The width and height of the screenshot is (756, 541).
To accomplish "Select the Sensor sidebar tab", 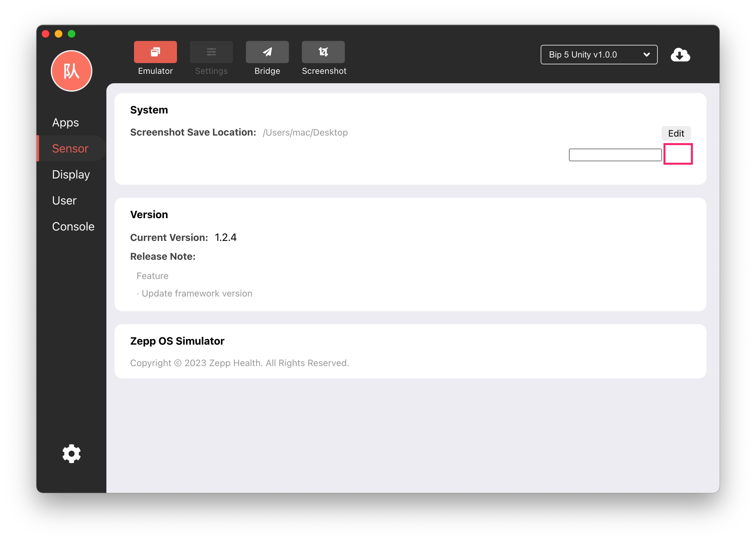I will [x=70, y=149].
